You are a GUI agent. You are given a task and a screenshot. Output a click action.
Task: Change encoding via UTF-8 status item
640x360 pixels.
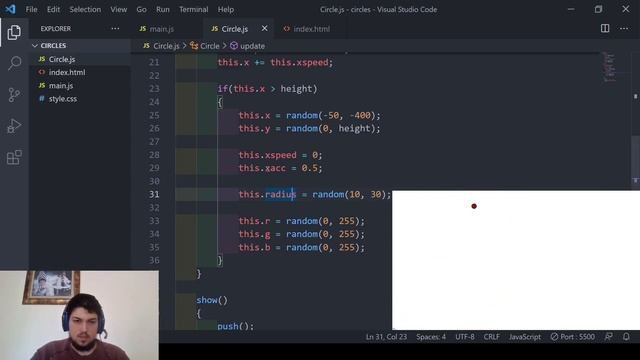point(465,337)
